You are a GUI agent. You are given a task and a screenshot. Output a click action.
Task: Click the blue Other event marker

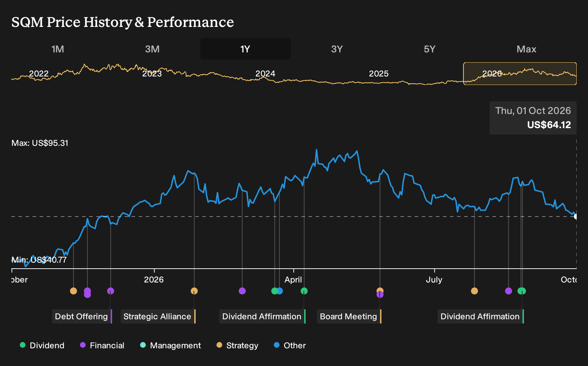(280, 291)
